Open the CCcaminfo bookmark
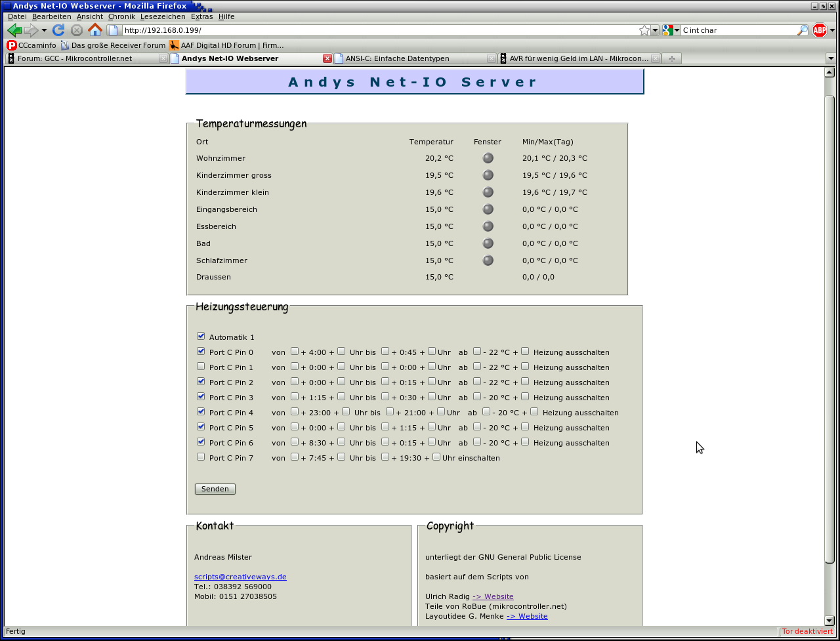The image size is (840, 641). tap(31, 45)
